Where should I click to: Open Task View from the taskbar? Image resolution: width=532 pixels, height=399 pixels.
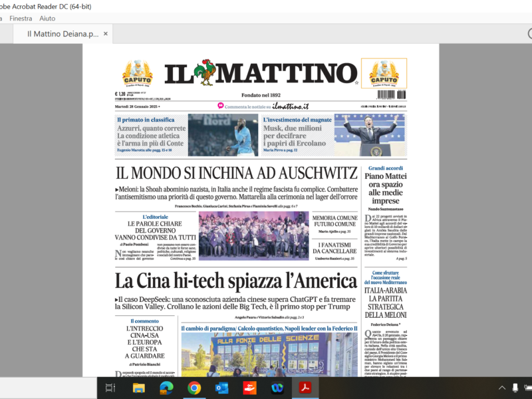[x=110, y=388]
